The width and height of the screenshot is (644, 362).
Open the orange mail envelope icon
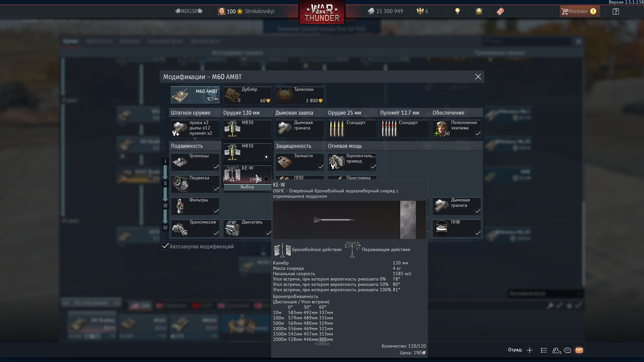click(x=579, y=350)
